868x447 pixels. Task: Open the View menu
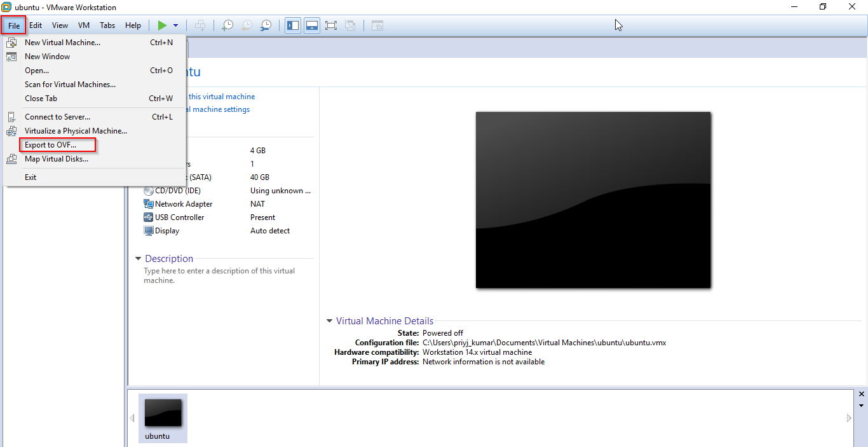[60, 25]
